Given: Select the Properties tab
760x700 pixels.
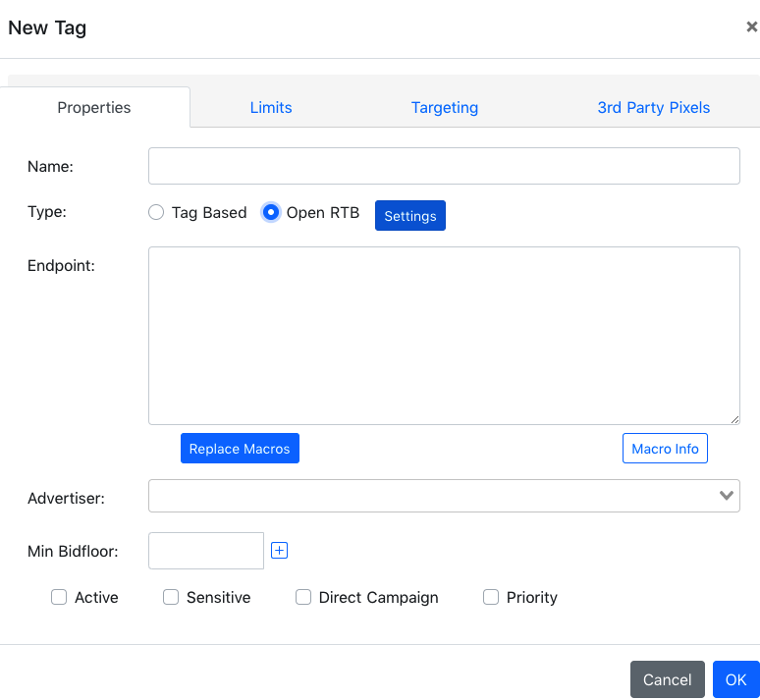Looking at the screenshot, I should (94, 107).
